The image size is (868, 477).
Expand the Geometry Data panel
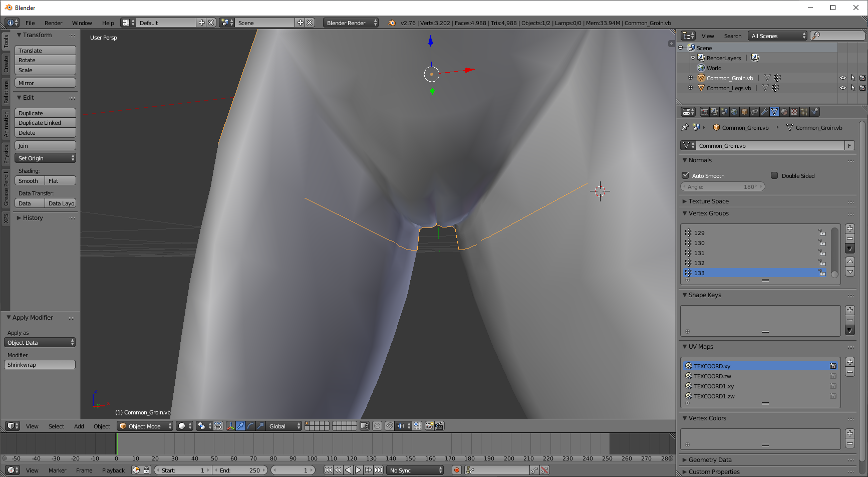click(x=709, y=459)
